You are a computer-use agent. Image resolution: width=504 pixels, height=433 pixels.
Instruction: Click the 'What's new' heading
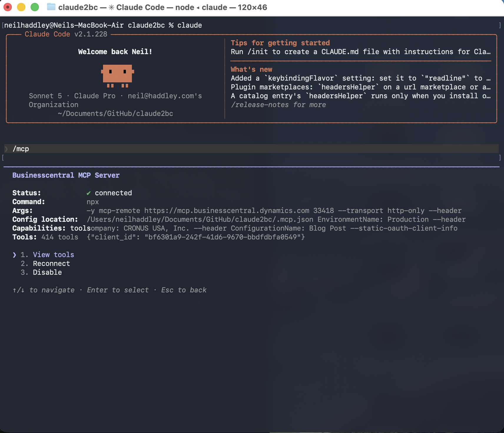[x=251, y=69]
